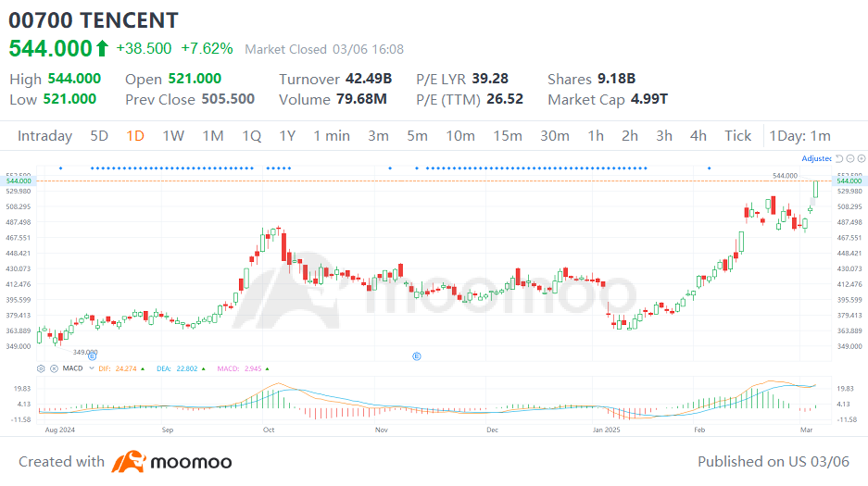Image resolution: width=868 pixels, height=486 pixels.
Task: Switch to the 3m interval
Action: 379,136
